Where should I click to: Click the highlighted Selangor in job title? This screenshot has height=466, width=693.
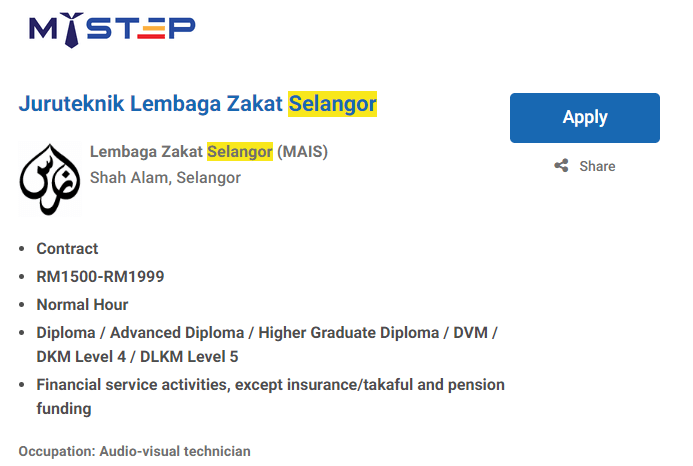coord(332,104)
